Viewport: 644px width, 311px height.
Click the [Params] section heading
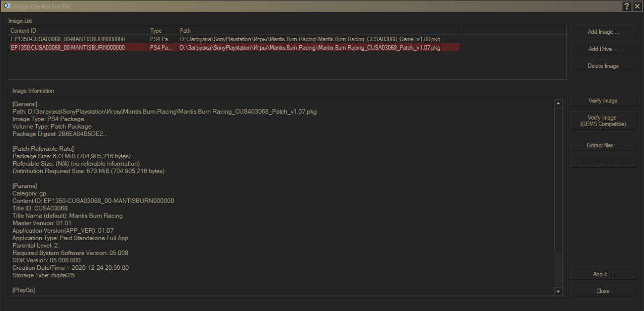pos(24,186)
